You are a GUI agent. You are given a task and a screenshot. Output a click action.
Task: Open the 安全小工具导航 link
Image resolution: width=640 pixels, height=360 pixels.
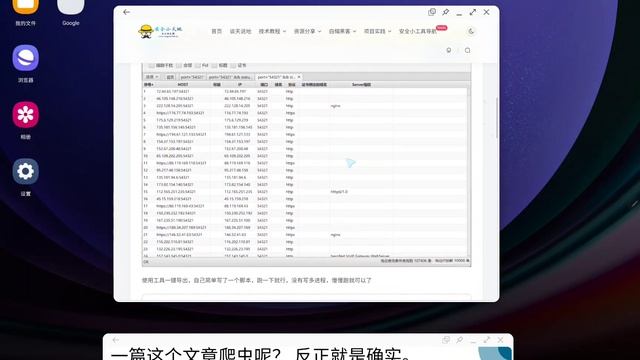pos(418,31)
